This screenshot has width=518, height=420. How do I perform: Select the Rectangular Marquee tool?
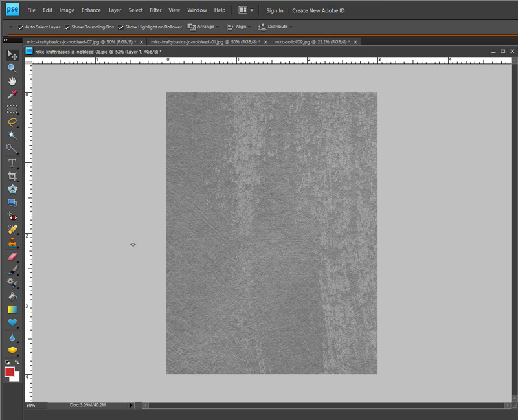(x=12, y=109)
